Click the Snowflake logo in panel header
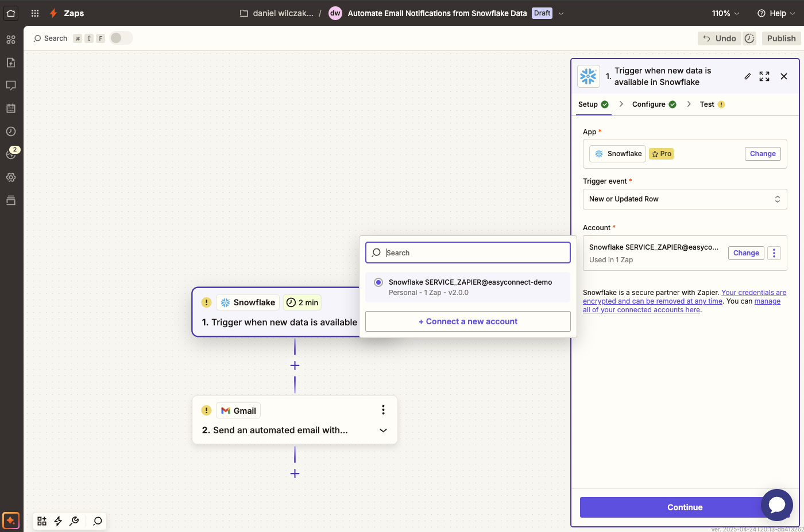This screenshot has height=532, width=804. [x=589, y=76]
